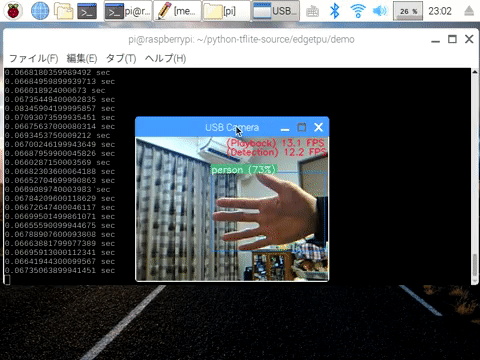
Task: Switch to the [me... editor taskbar entry
Action: coord(177,11)
